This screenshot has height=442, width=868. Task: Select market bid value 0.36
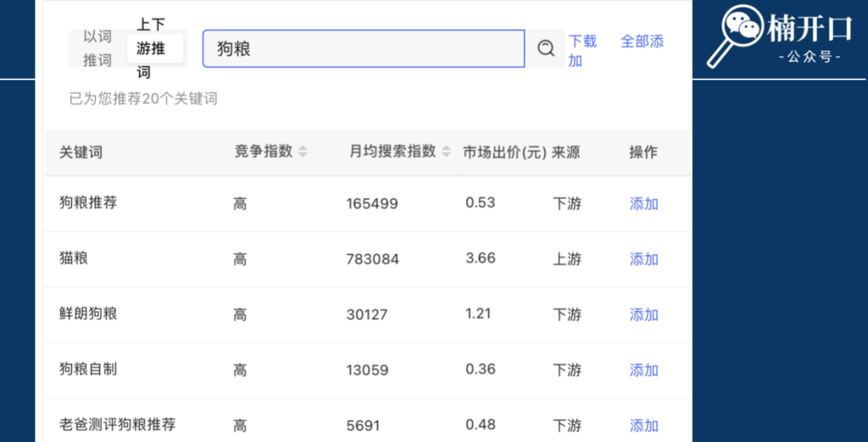click(x=481, y=368)
